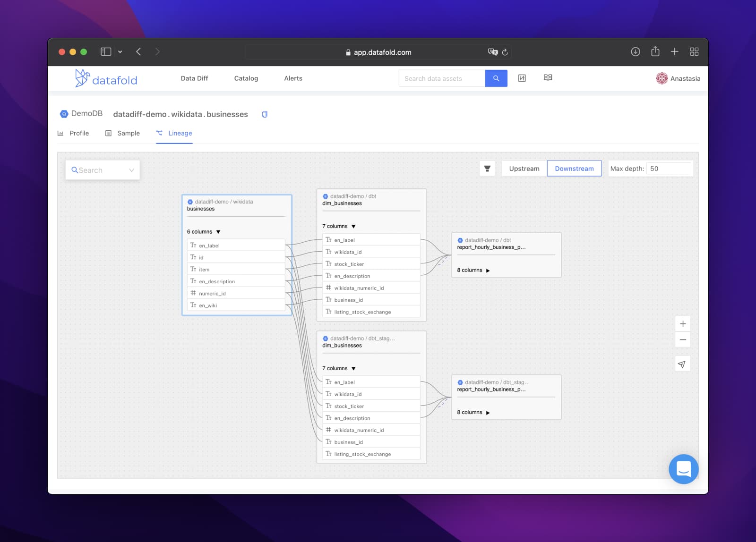
Task: Open the Catalog menu
Action: click(x=246, y=78)
